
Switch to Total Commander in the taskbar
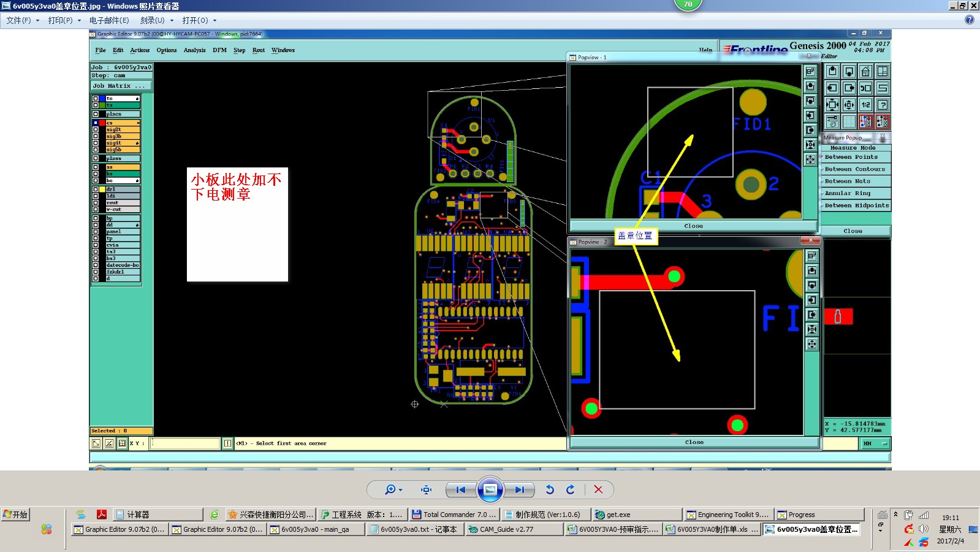tap(455, 515)
